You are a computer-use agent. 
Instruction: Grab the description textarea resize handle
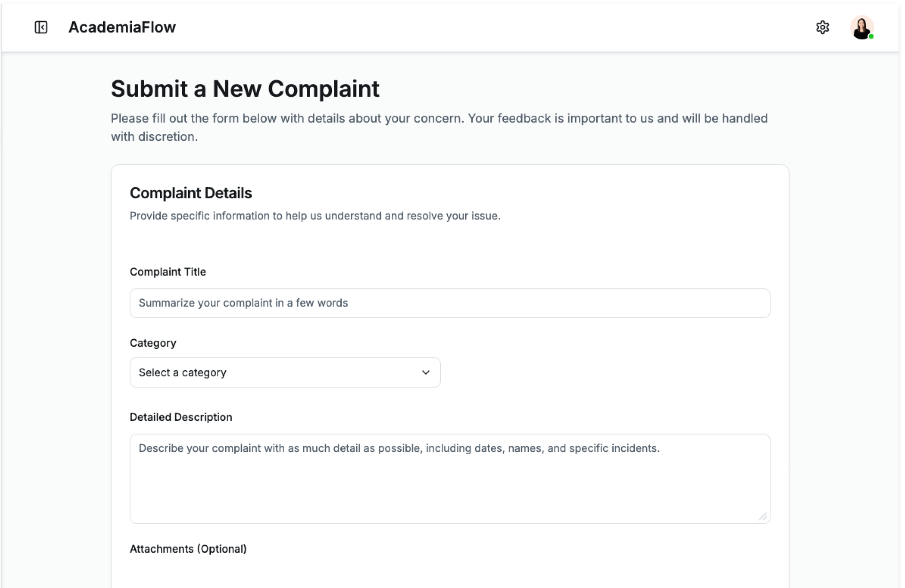point(763,516)
